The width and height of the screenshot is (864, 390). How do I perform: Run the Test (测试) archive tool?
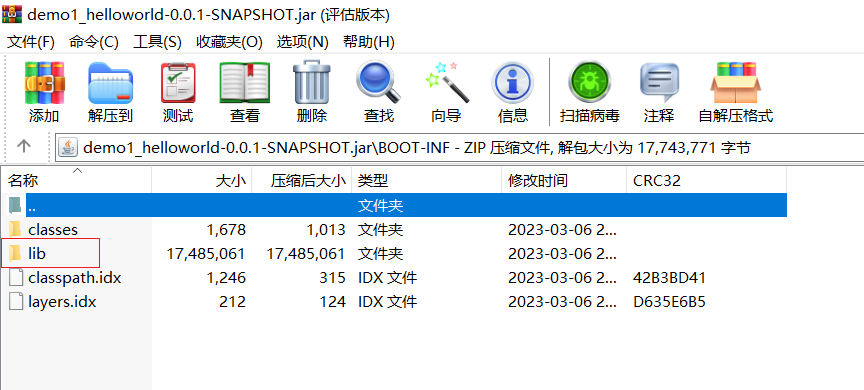tap(178, 91)
